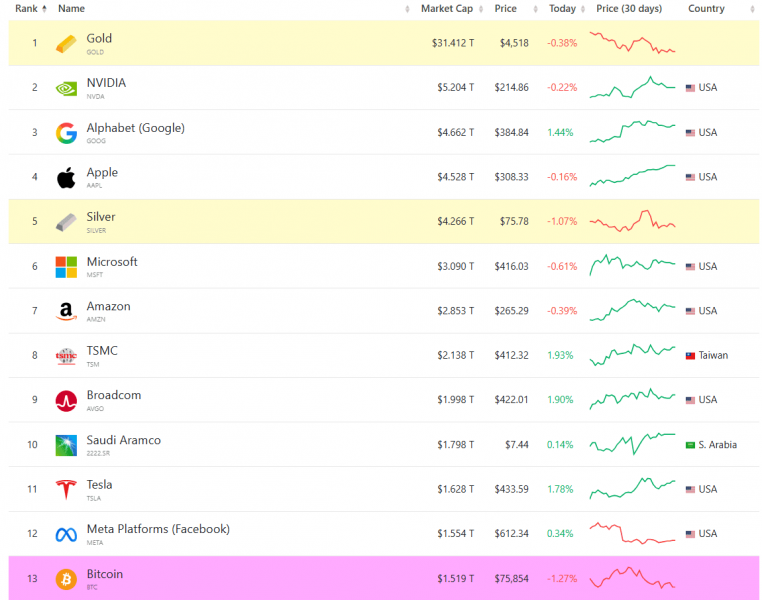
Task: Open the Alphabet Google logo
Action: click(x=66, y=133)
